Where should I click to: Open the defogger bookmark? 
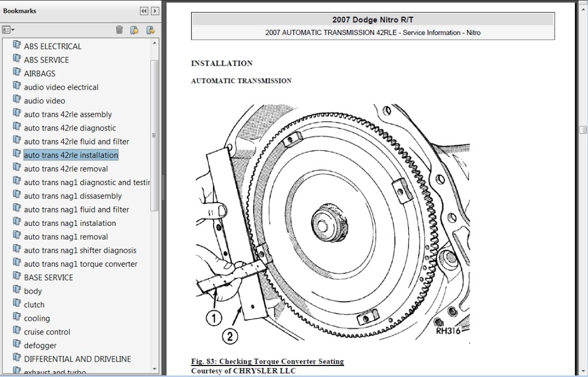(40, 345)
